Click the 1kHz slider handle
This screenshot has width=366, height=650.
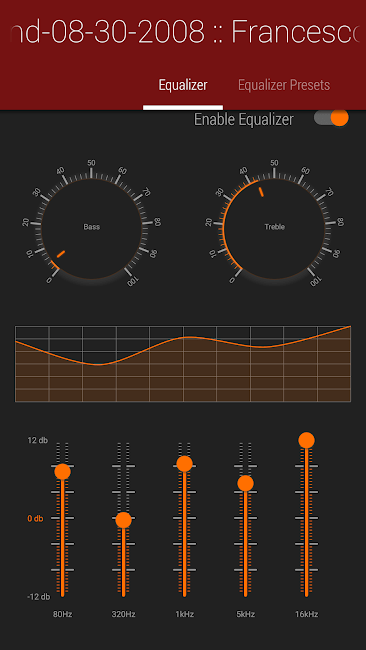coord(184,463)
